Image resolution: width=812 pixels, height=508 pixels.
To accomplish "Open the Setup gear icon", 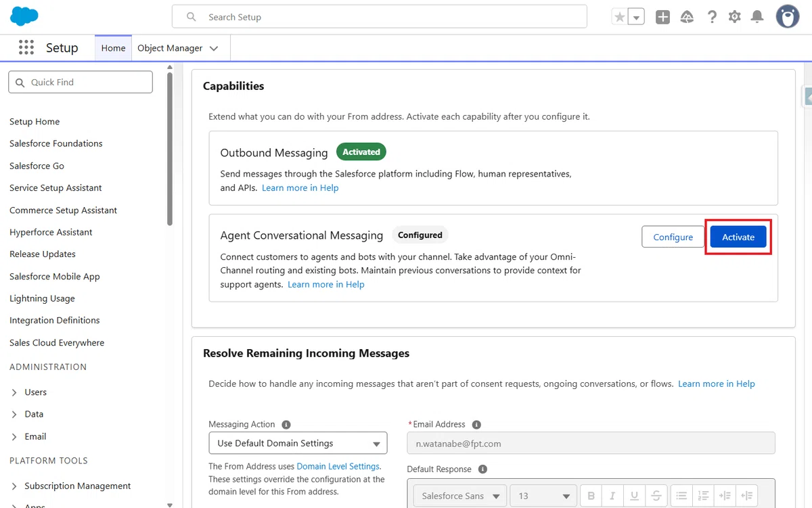I will pos(735,18).
